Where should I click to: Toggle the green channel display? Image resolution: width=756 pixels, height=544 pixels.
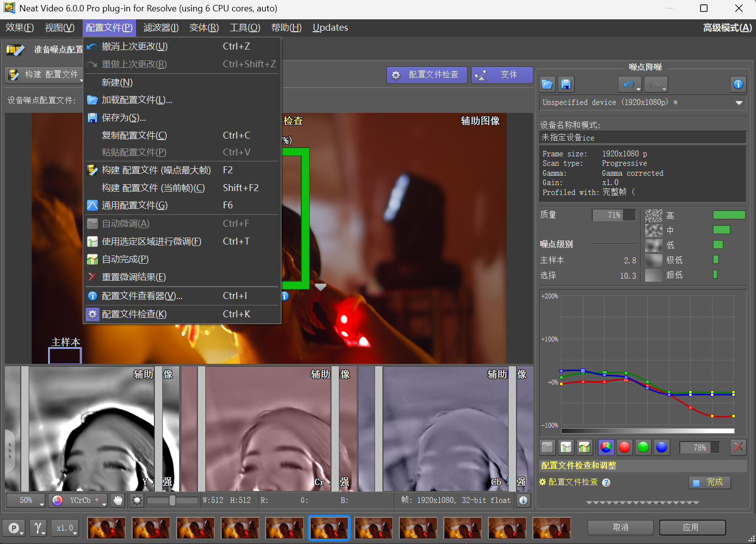coord(643,447)
